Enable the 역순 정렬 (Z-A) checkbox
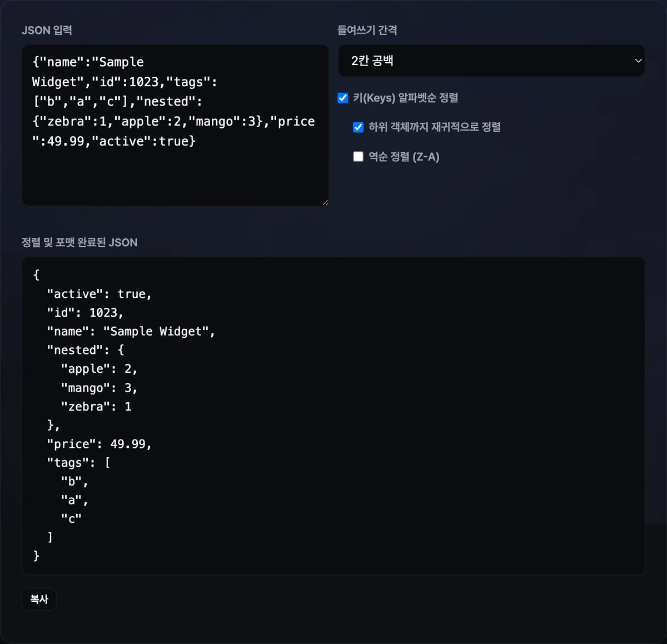 click(359, 157)
